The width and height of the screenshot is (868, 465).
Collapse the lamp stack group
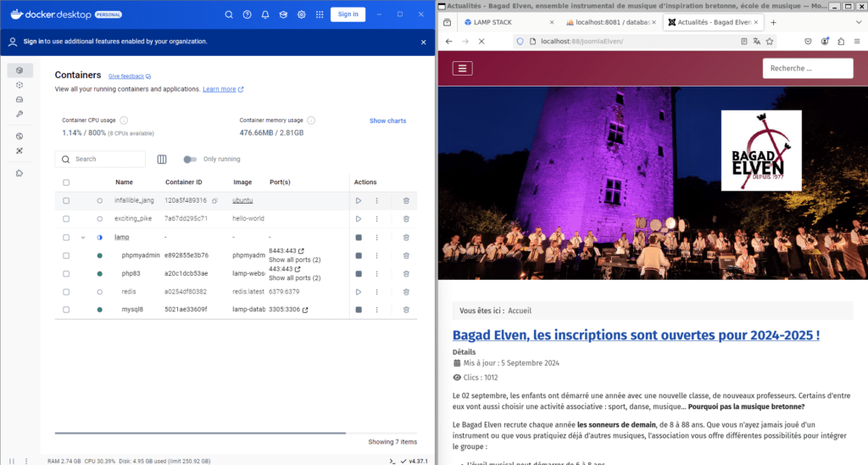point(83,238)
